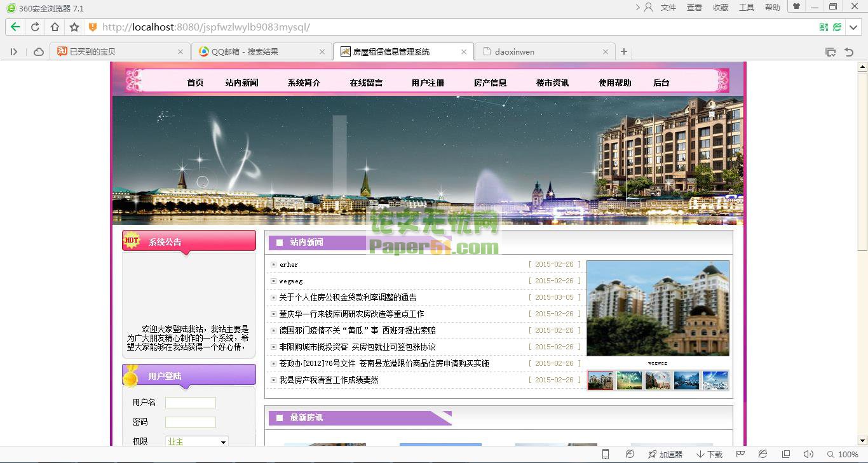Close the 已买到的宝贝 tab
The image size is (868, 463).
(x=180, y=52)
